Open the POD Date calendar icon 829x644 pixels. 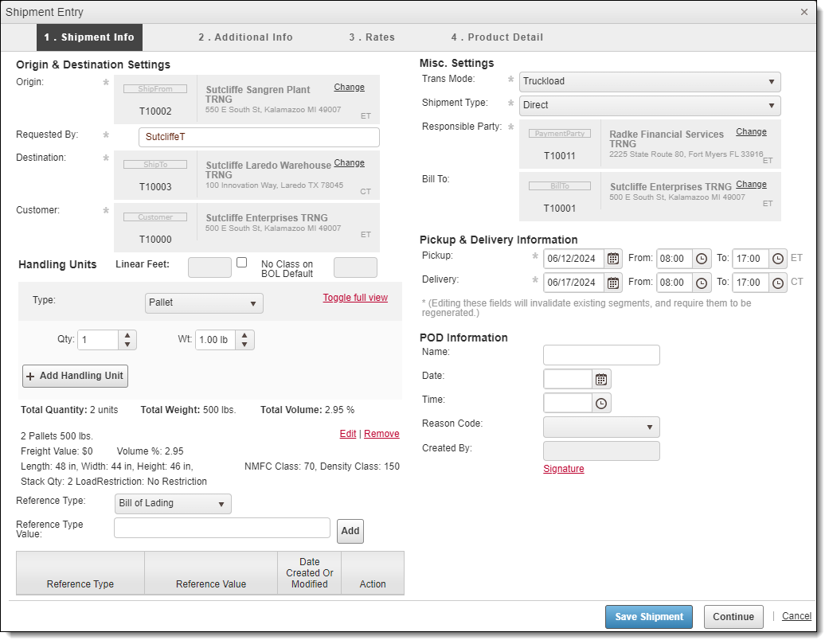point(601,380)
